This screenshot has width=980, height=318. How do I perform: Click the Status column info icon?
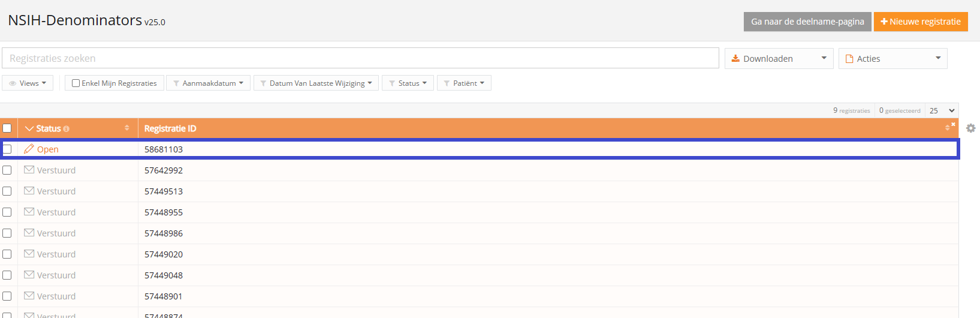[x=66, y=129]
